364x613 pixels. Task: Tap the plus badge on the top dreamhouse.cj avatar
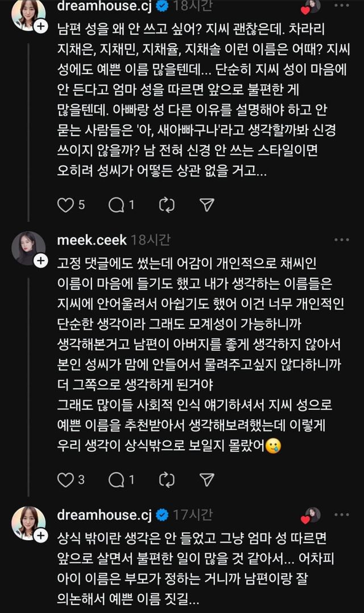click(41, 26)
